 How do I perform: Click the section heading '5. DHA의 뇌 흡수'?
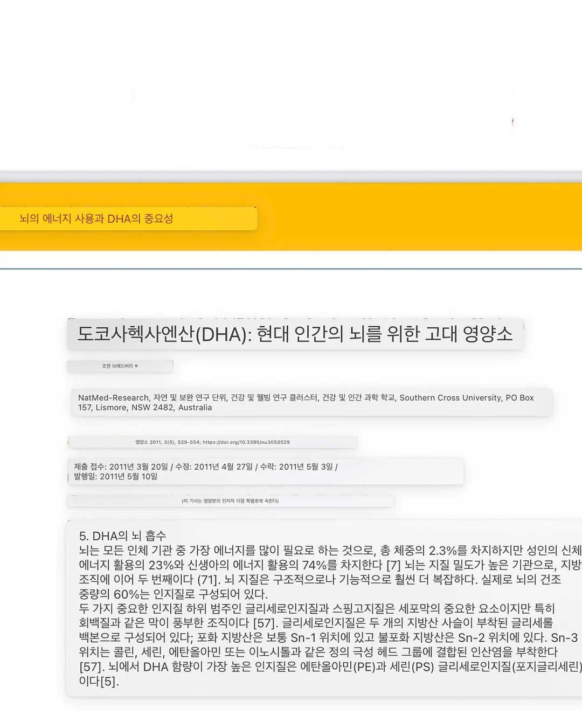122,535
